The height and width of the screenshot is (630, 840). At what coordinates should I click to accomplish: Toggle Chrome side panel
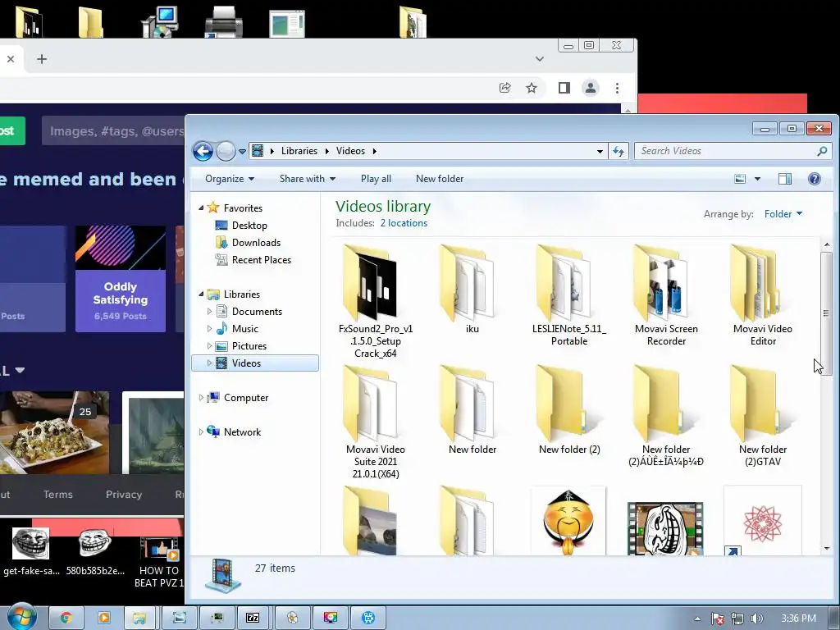point(564,88)
